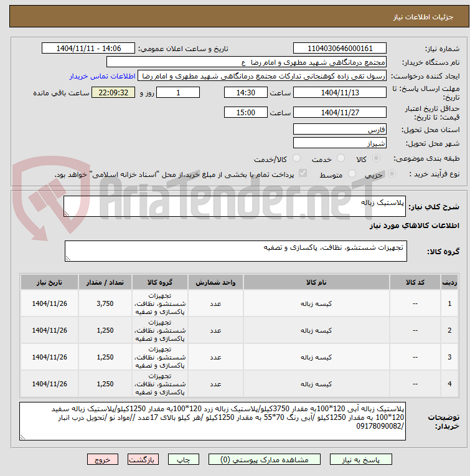Click quantity 1,250 in row 3
The height and width of the screenshot is (476, 470).
tap(105, 357)
